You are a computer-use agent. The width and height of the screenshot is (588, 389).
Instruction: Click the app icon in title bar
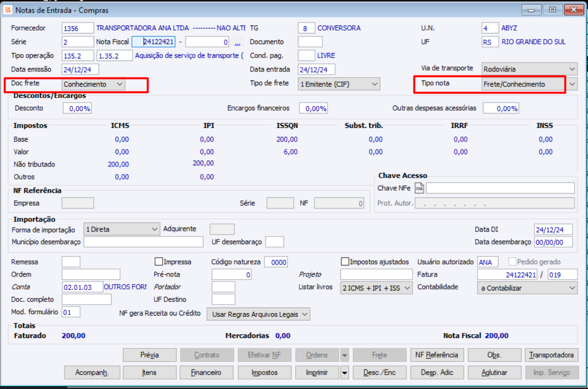[x=8, y=10]
